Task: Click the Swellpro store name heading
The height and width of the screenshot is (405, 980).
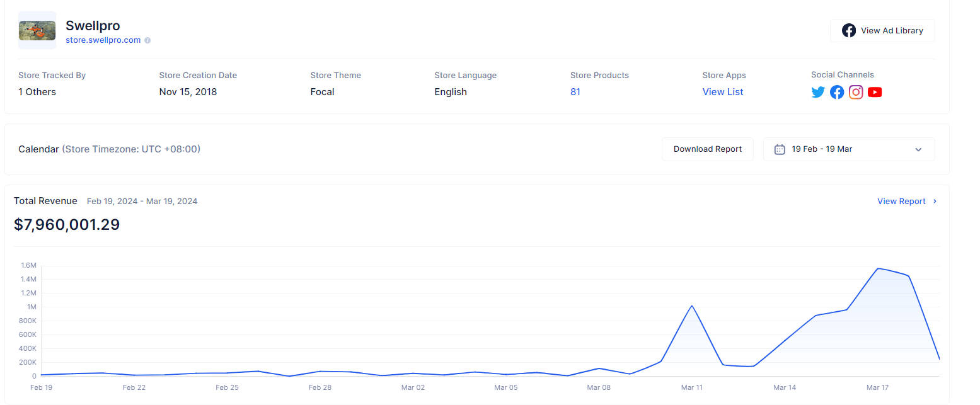Action: click(x=93, y=26)
